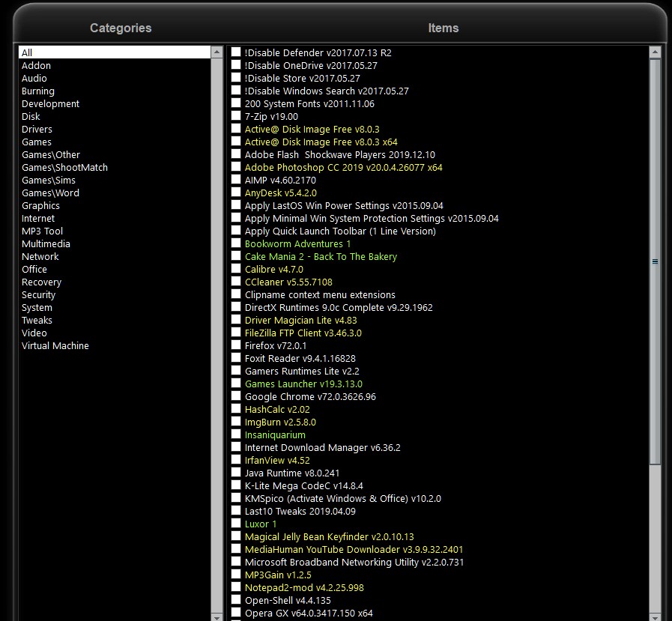
Task: Click the Items list scroll up arrow
Action: [655, 52]
